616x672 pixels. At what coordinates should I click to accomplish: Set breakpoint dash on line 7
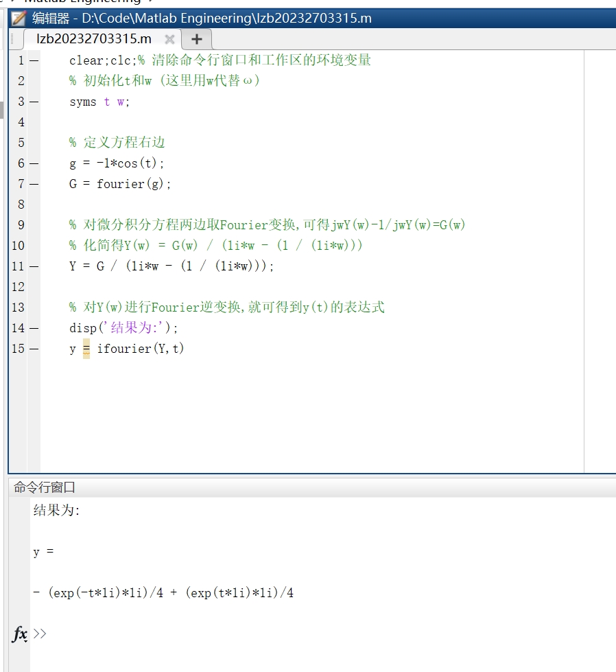tap(34, 184)
